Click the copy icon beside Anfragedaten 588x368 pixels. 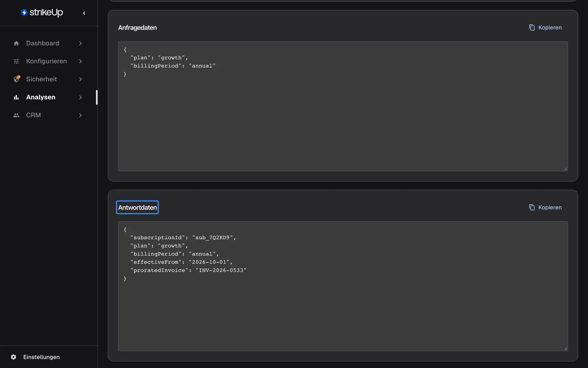532,27
